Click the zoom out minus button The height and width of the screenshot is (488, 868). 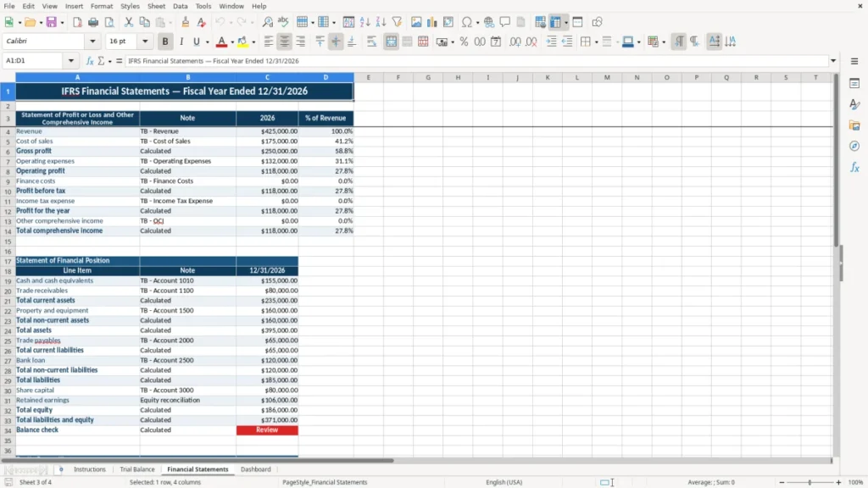point(782,482)
